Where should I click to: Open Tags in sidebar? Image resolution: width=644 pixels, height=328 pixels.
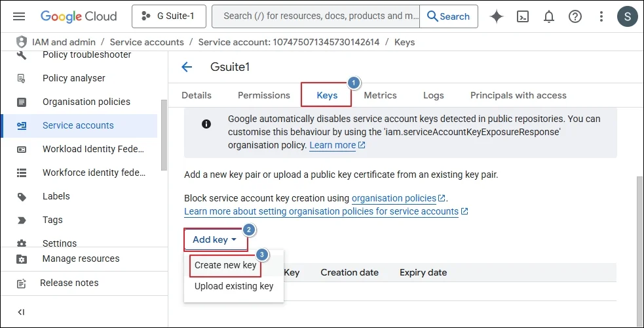pyautogui.click(x=52, y=220)
